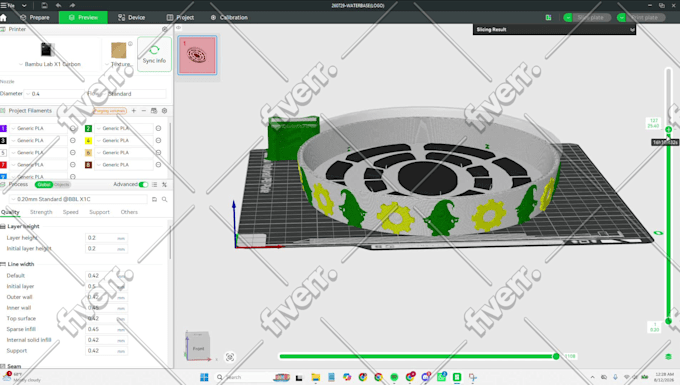
Task: Click the Layer height value field
Action: [x=106, y=238]
